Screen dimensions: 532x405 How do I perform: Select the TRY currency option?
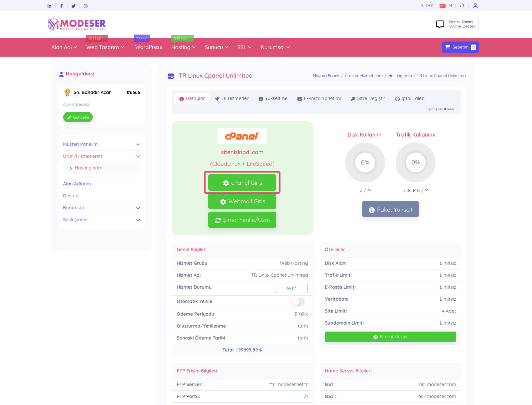(x=427, y=6)
